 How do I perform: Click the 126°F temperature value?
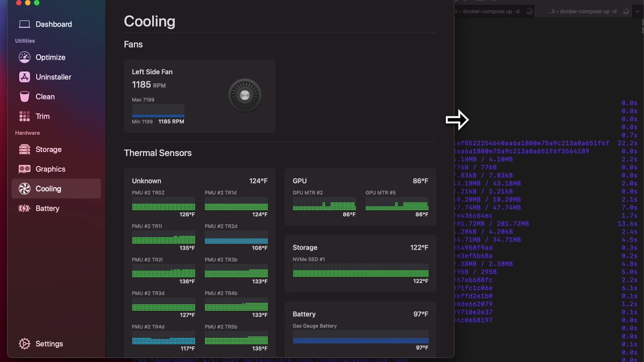(187, 215)
